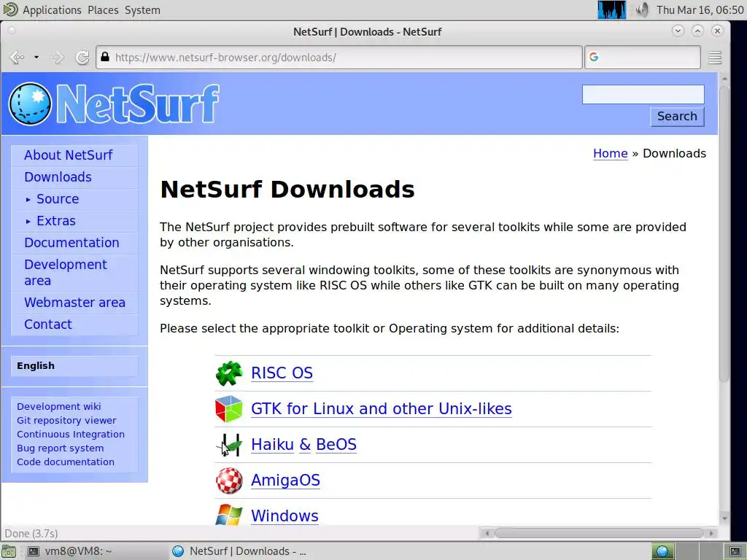Click the Google icon in the web search box

click(x=594, y=57)
